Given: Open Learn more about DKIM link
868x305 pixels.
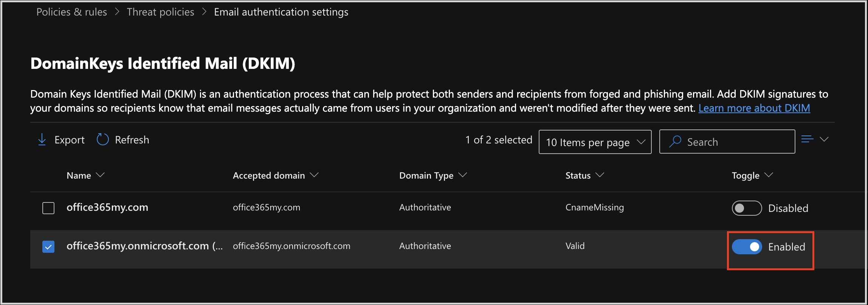Looking at the screenshot, I should pyautogui.click(x=754, y=108).
